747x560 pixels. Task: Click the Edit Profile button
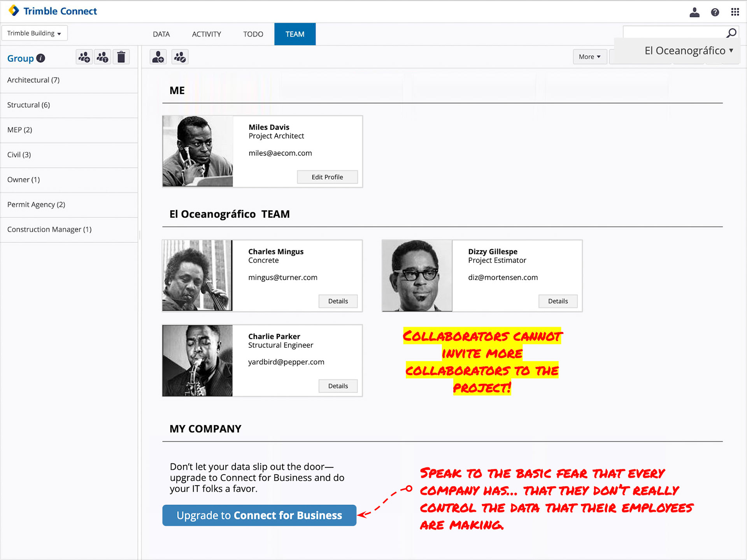(327, 177)
